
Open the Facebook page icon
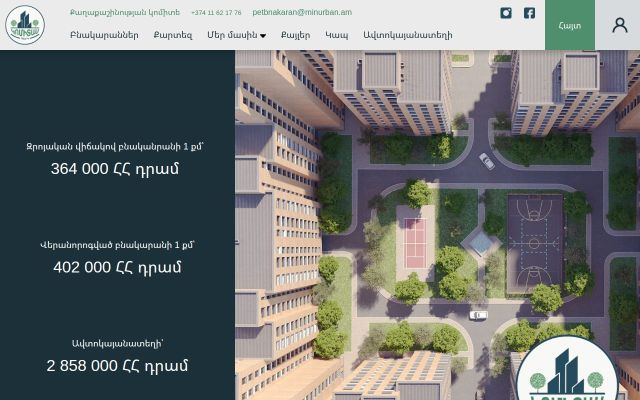click(x=529, y=13)
